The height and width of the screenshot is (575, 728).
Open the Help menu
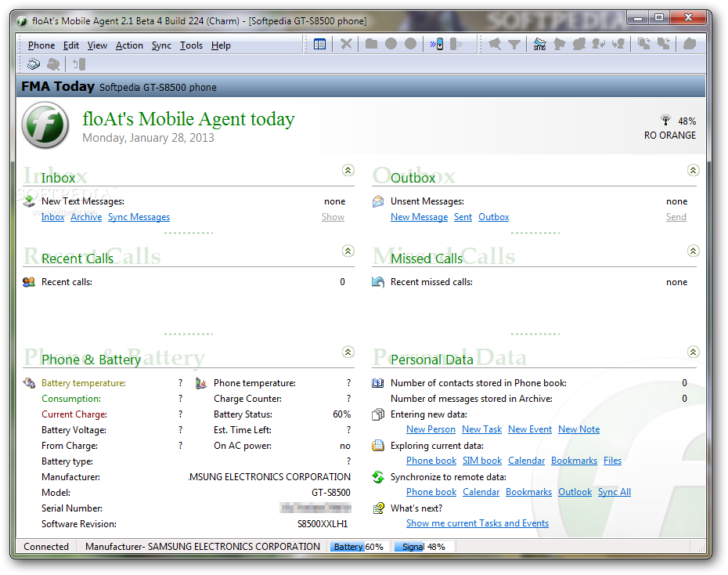coord(221,45)
